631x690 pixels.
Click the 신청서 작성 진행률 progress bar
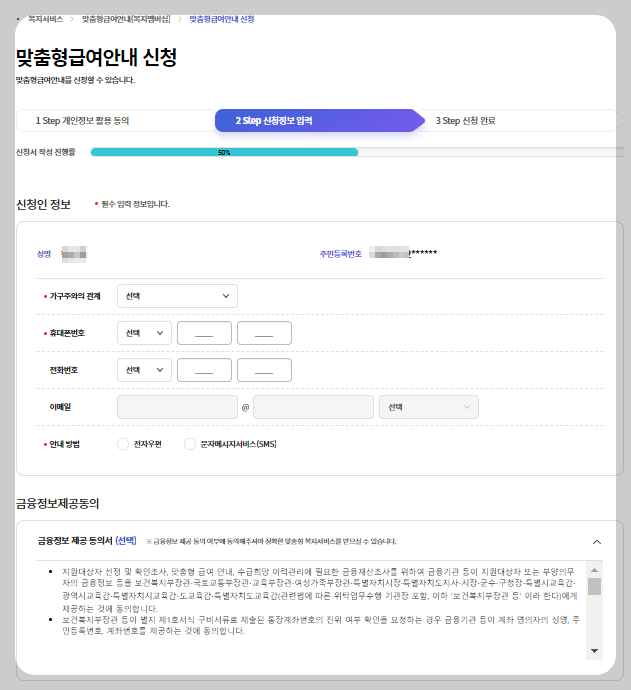357,152
